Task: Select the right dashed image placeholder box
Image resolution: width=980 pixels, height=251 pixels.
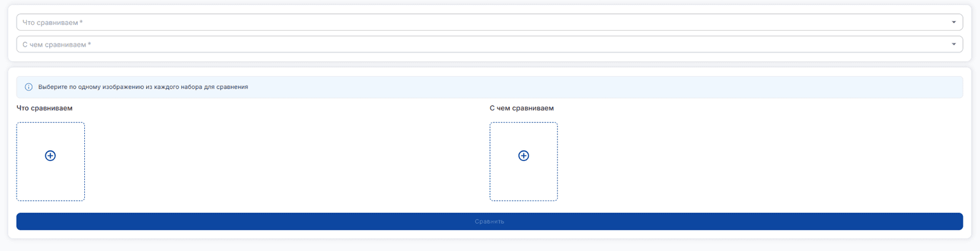Action: click(x=524, y=162)
